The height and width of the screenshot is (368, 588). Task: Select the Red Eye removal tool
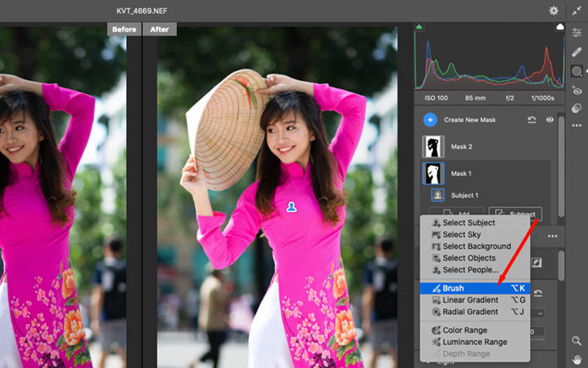coord(577,90)
